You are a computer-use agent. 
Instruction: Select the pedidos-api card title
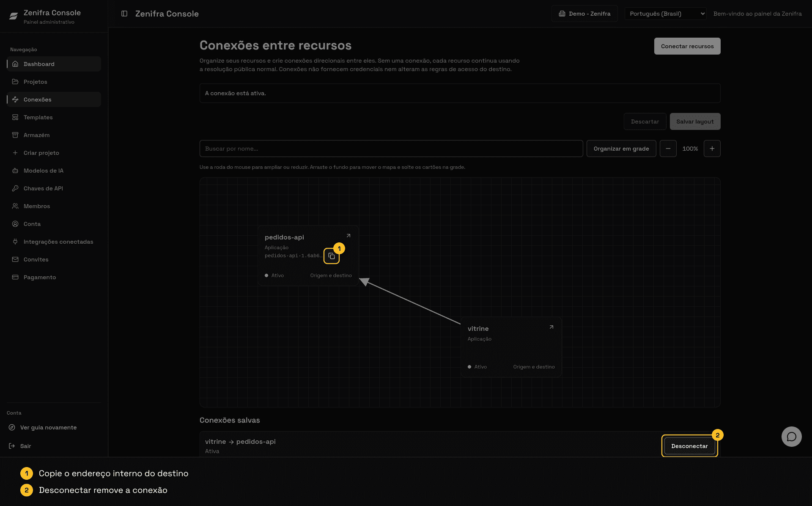coord(284,237)
